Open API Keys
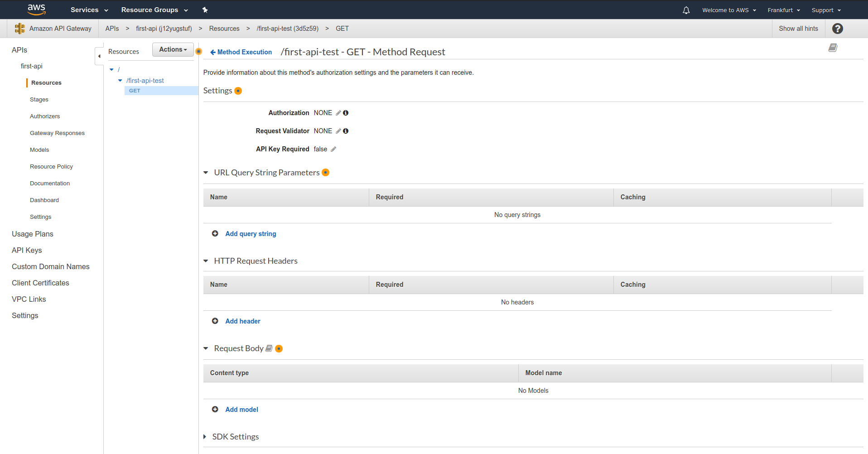 pyautogui.click(x=27, y=250)
